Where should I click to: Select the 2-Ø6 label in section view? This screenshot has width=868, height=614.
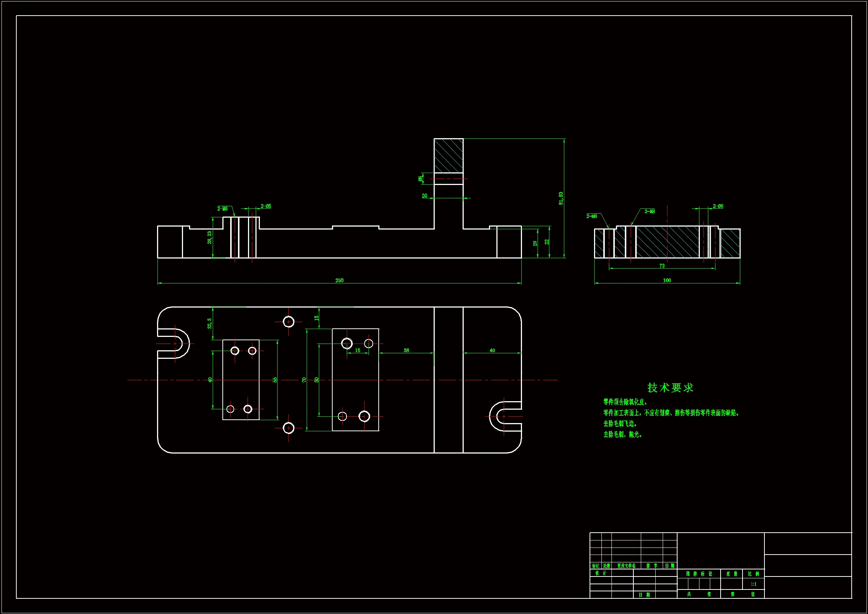click(718, 206)
